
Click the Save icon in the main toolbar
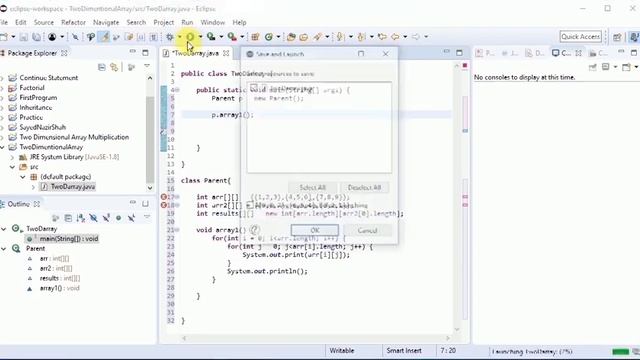pyautogui.click(x=24, y=37)
